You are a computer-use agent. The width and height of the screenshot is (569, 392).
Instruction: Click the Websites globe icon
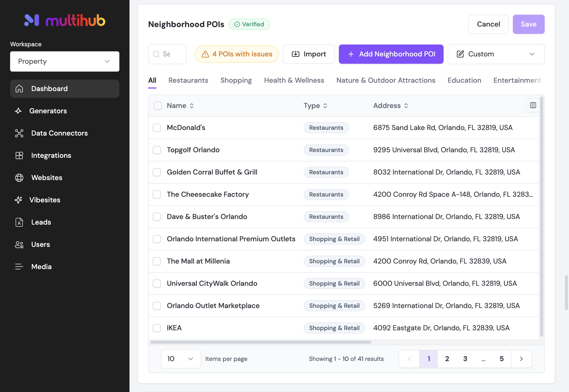click(x=19, y=178)
